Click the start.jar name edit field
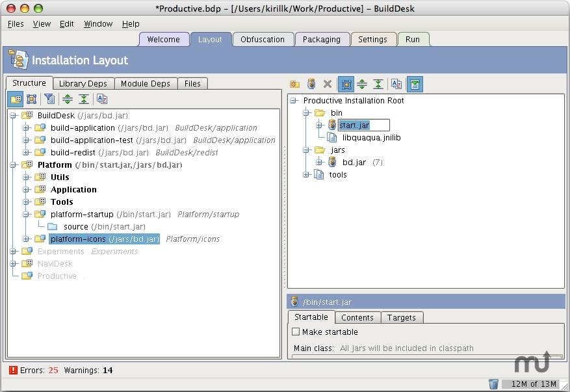The width and height of the screenshot is (570, 392). pyautogui.click(x=363, y=125)
